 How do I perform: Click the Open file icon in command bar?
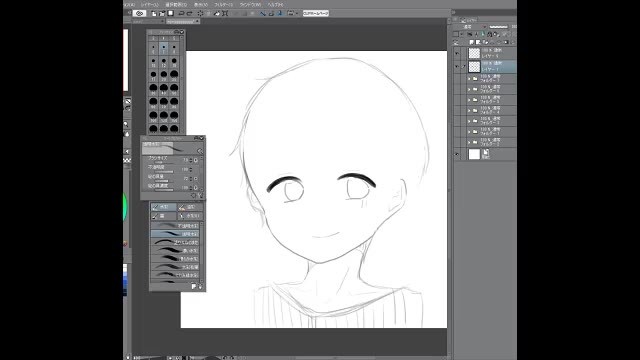pyautogui.click(x=162, y=13)
